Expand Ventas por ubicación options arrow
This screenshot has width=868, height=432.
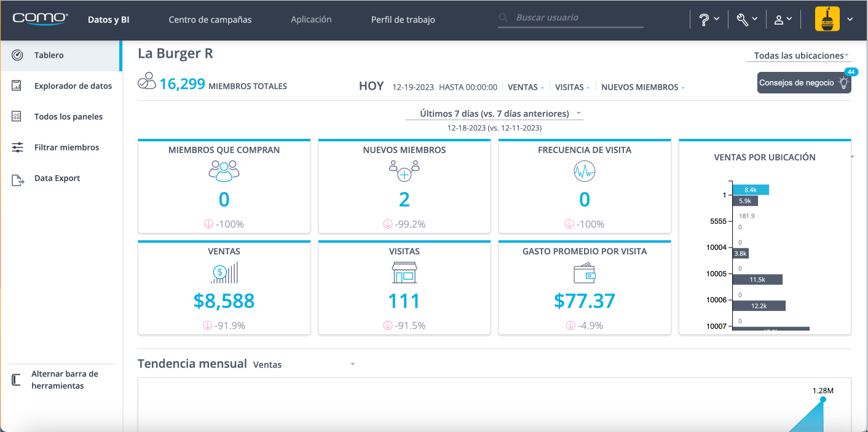[852, 157]
